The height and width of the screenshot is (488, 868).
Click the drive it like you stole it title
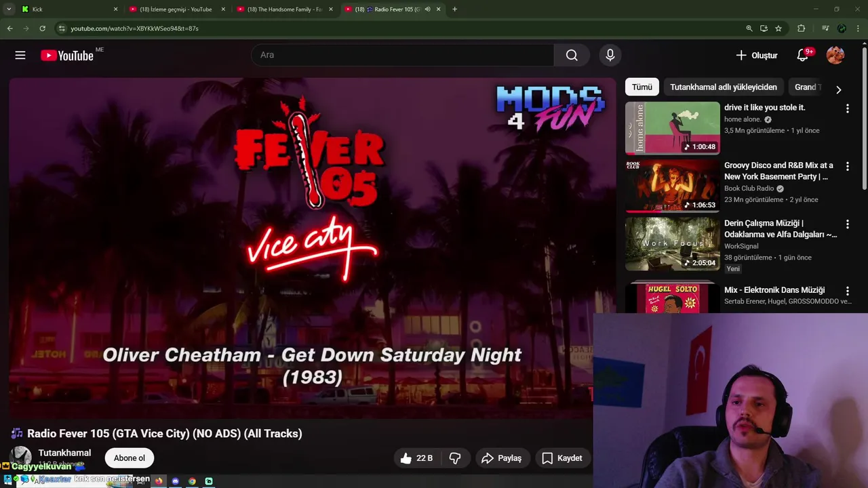(764, 107)
